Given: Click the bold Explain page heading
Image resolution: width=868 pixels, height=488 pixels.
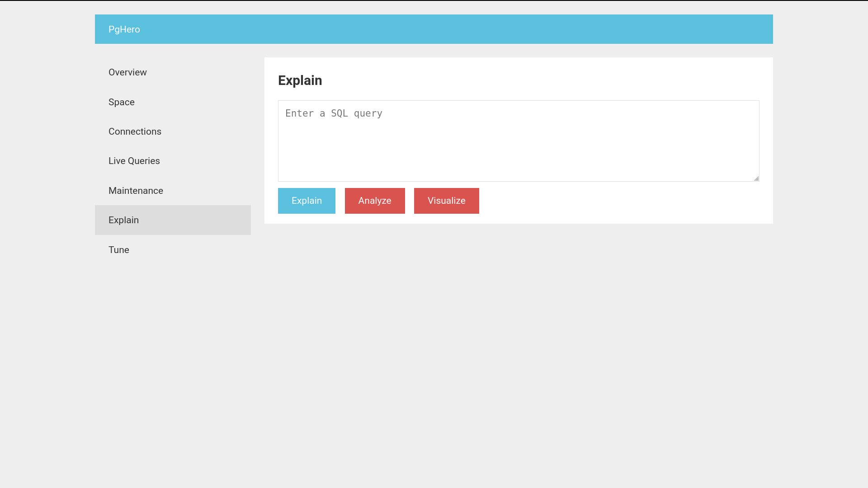Looking at the screenshot, I should point(300,80).
